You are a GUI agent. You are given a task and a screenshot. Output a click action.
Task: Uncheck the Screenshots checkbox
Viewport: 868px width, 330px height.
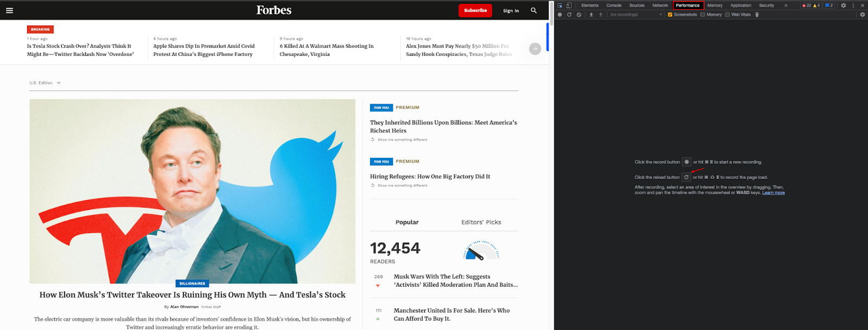tap(670, 15)
